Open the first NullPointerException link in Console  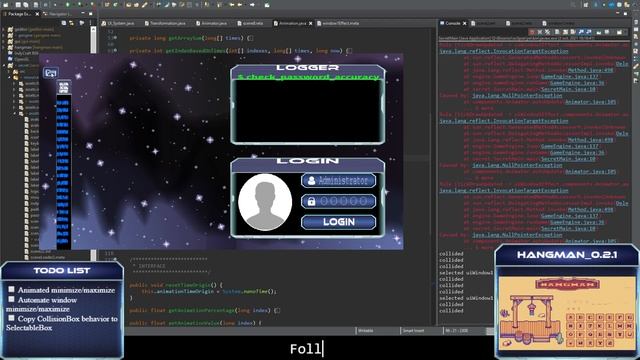click(517, 96)
